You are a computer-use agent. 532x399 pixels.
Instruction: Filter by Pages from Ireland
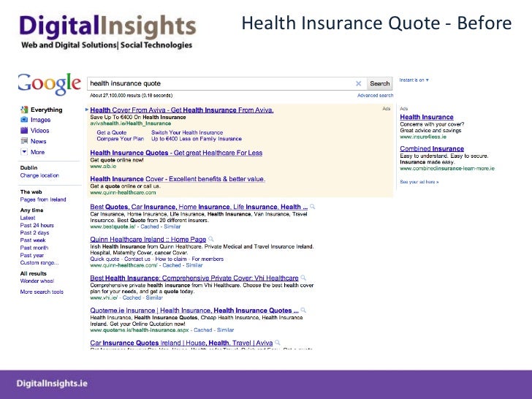(43, 199)
